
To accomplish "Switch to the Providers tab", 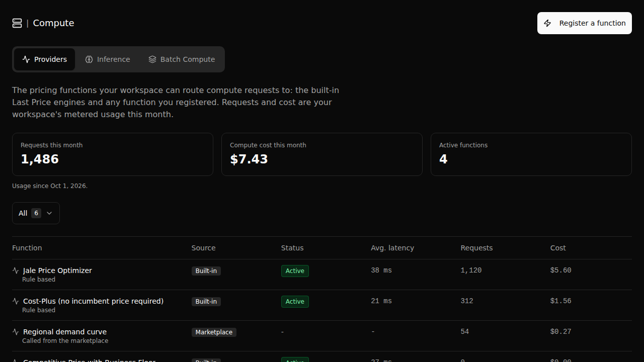I will click(x=44, y=59).
